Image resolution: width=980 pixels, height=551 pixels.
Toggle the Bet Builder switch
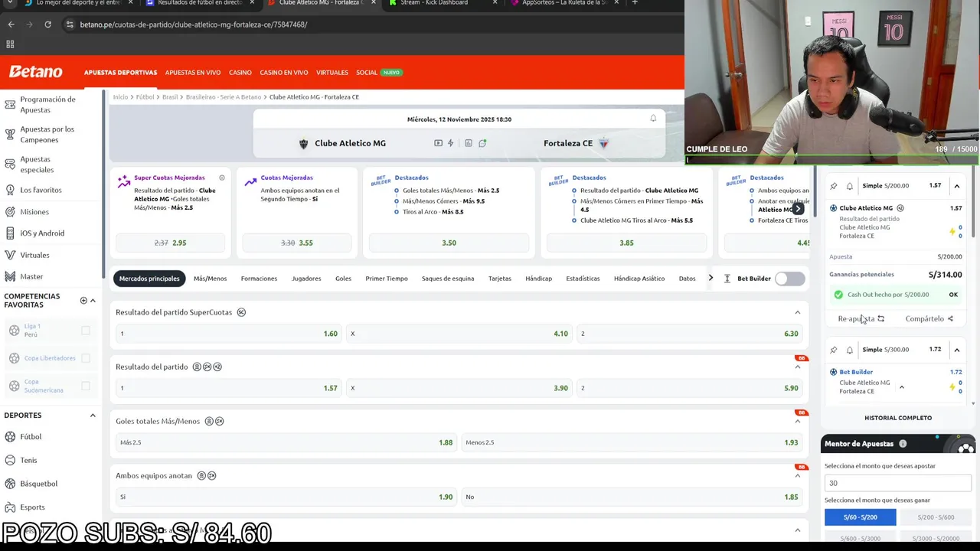point(789,279)
